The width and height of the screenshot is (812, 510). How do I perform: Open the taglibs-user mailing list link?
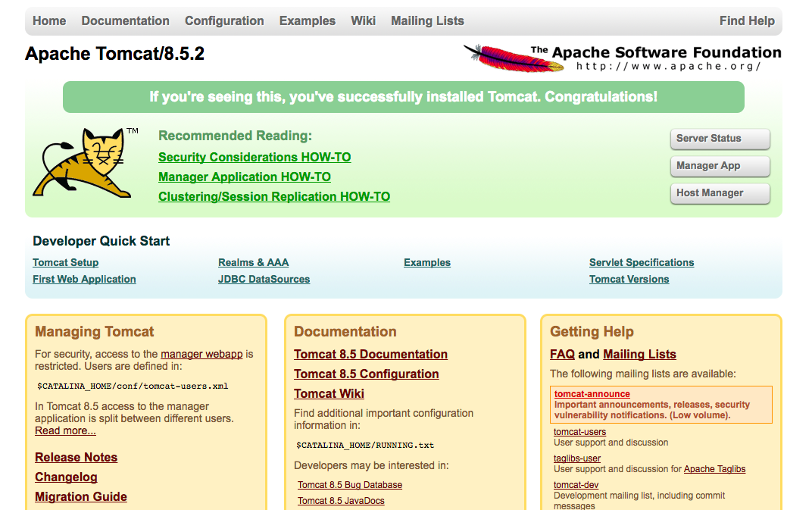tap(577, 458)
